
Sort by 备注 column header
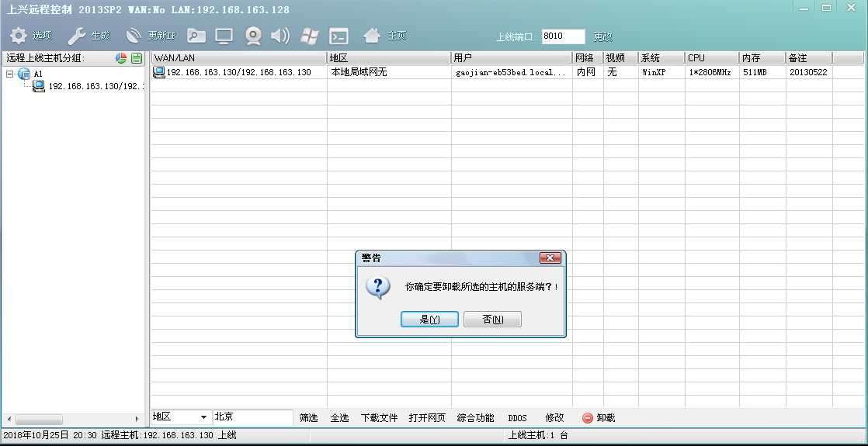pyautogui.click(x=809, y=58)
